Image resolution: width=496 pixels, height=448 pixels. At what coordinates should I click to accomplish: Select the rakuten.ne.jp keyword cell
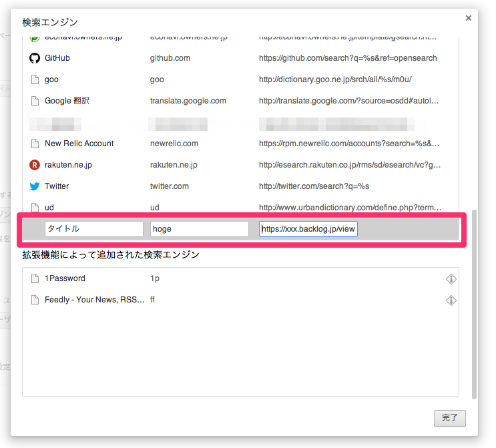(x=174, y=165)
